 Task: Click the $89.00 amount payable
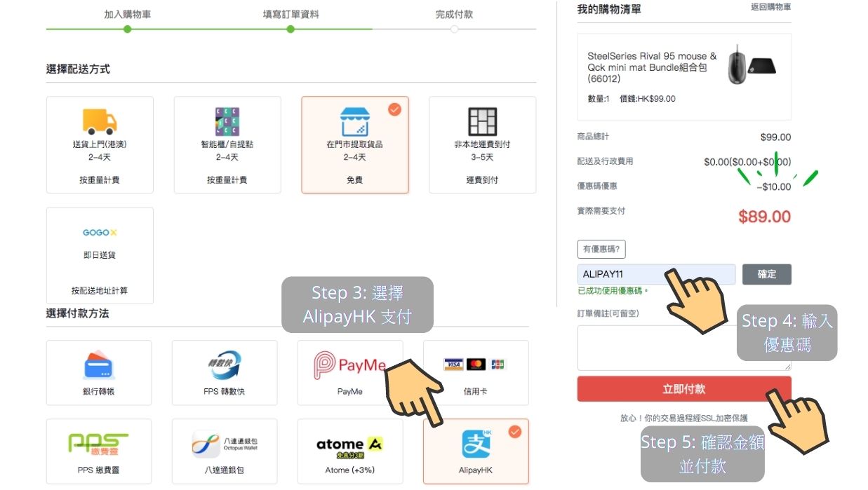tap(764, 217)
